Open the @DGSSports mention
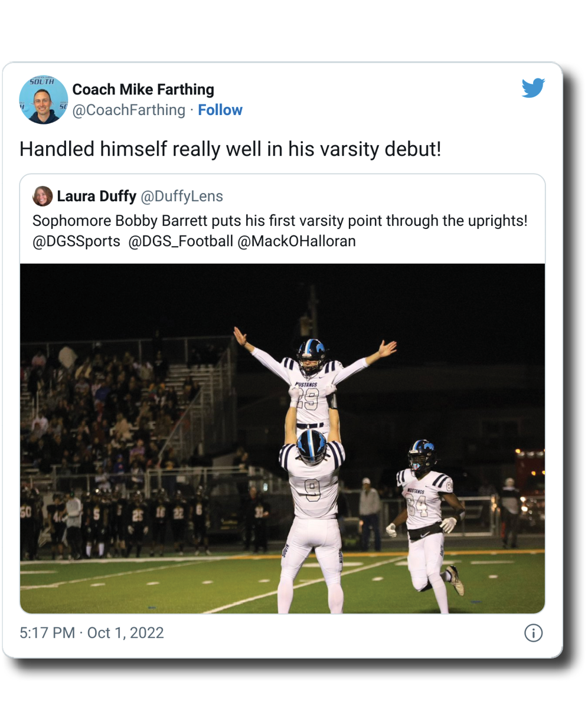588x724 pixels. click(76, 241)
